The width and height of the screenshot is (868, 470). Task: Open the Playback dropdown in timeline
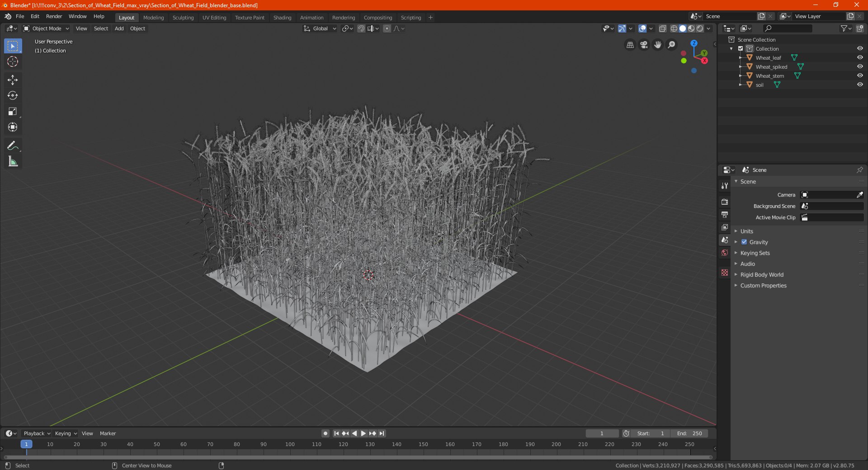37,433
